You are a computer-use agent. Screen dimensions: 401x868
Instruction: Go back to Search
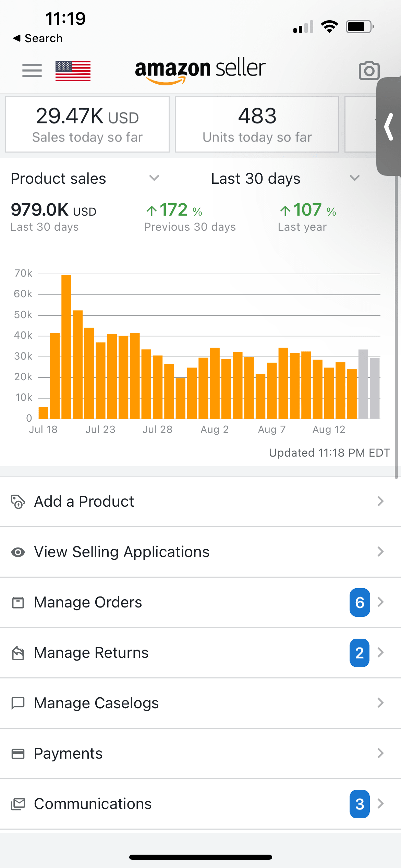click(x=38, y=38)
